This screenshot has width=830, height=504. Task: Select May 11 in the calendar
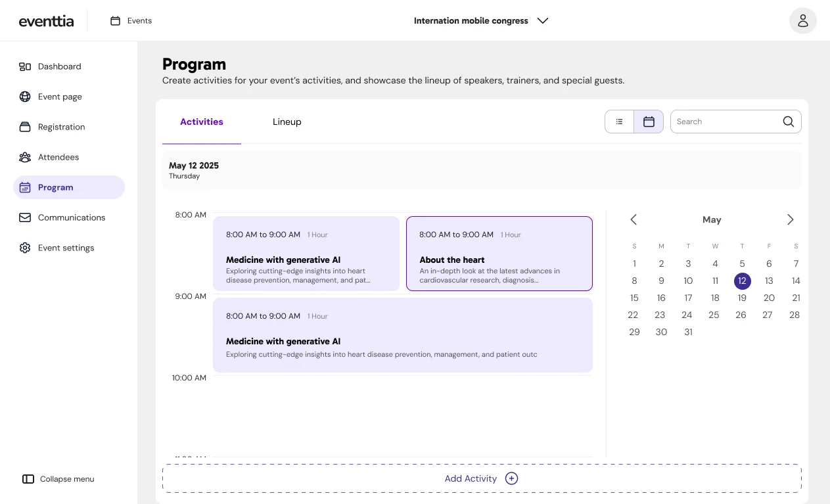pyautogui.click(x=715, y=281)
